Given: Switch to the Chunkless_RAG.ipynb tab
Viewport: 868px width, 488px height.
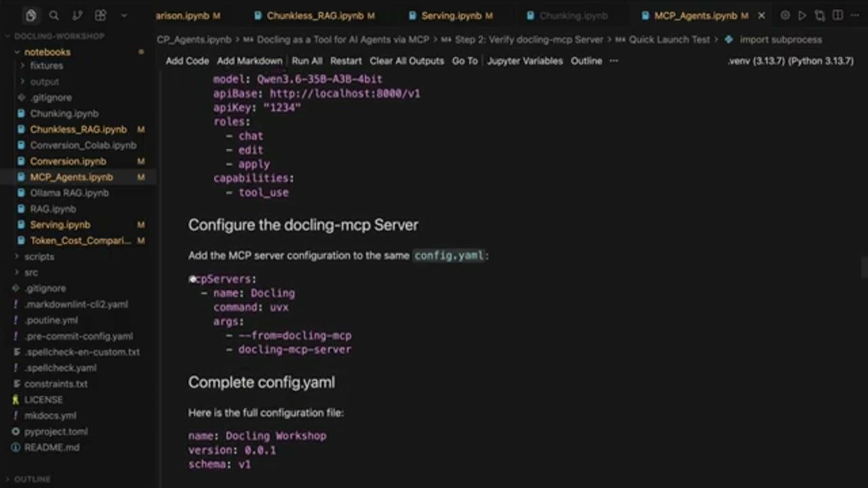Looking at the screenshot, I should [314, 15].
